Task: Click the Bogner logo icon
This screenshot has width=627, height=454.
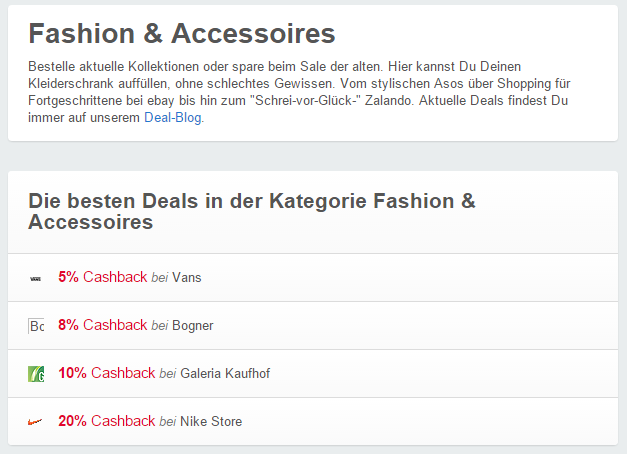Action: click(36, 326)
